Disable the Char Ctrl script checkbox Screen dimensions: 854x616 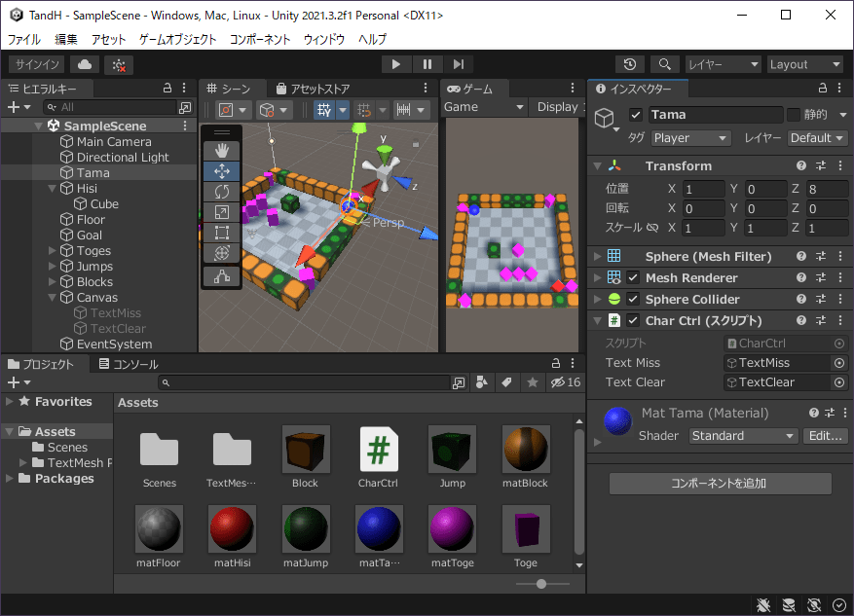[x=633, y=320]
